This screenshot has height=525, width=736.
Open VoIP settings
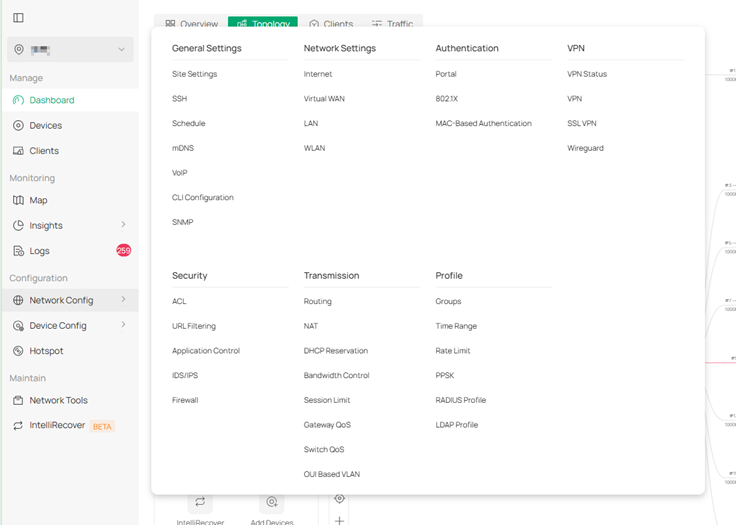coord(179,173)
